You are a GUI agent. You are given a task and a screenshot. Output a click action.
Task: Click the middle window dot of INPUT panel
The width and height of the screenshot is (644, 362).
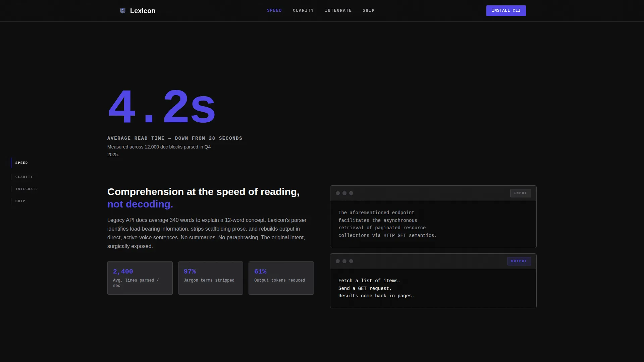coord(344,193)
